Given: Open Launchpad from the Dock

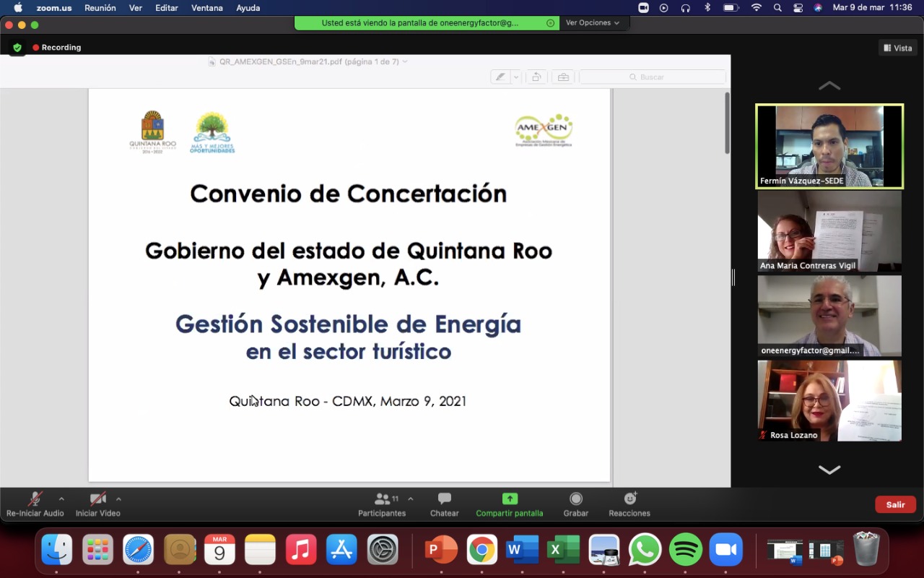Looking at the screenshot, I should [97, 550].
